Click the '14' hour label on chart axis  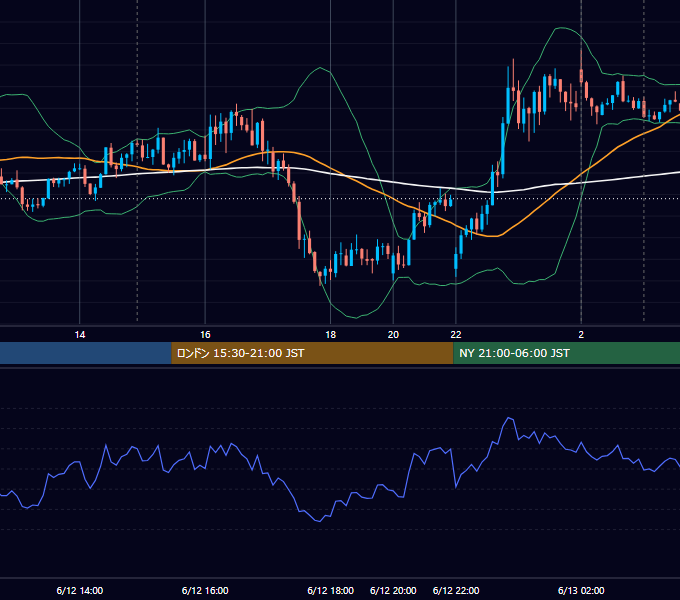(80, 335)
